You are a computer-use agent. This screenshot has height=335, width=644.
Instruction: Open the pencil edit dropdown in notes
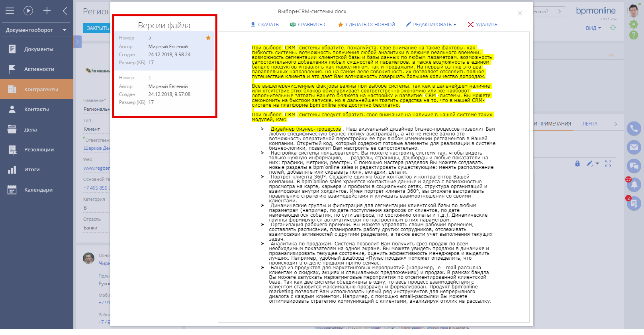click(592, 163)
